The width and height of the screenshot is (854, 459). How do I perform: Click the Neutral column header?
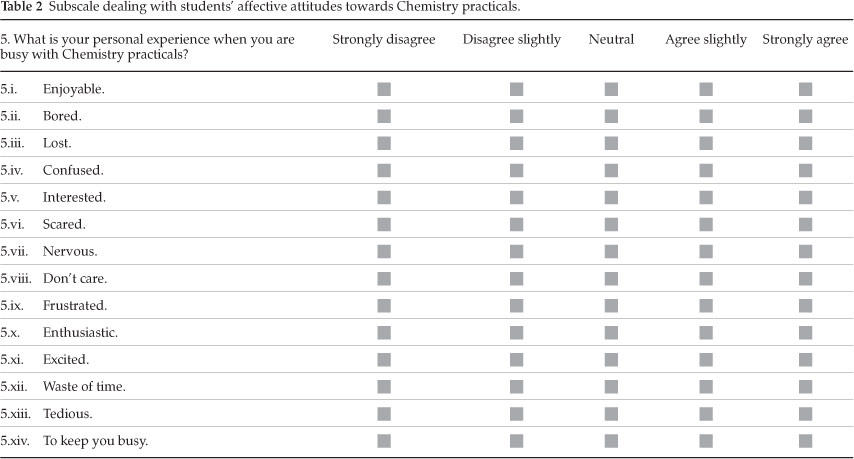611,39
